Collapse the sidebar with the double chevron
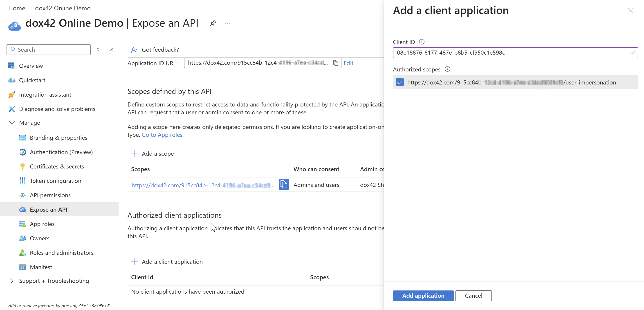Image resolution: width=644 pixels, height=310 pixels. click(x=111, y=49)
